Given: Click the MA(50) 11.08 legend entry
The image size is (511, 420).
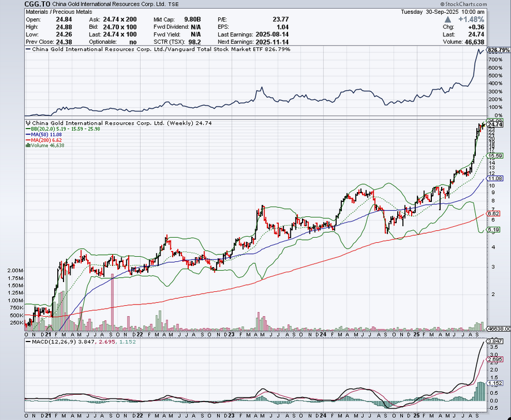Looking at the screenshot, I should coord(44,134).
